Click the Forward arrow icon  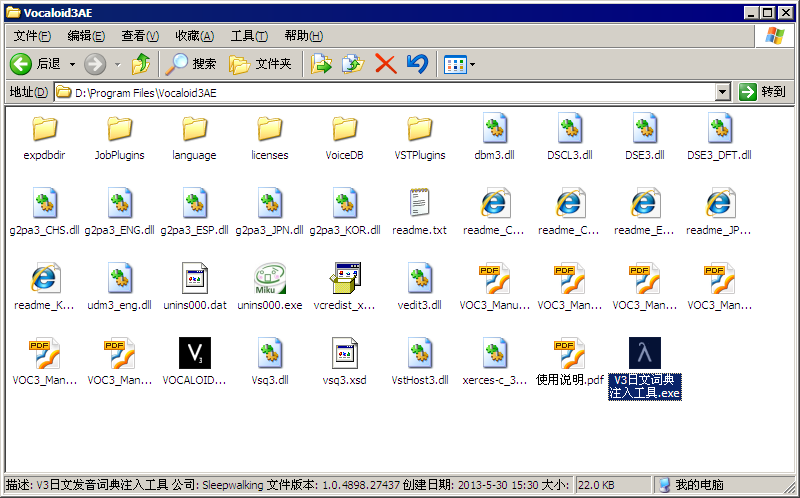[x=95, y=64]
